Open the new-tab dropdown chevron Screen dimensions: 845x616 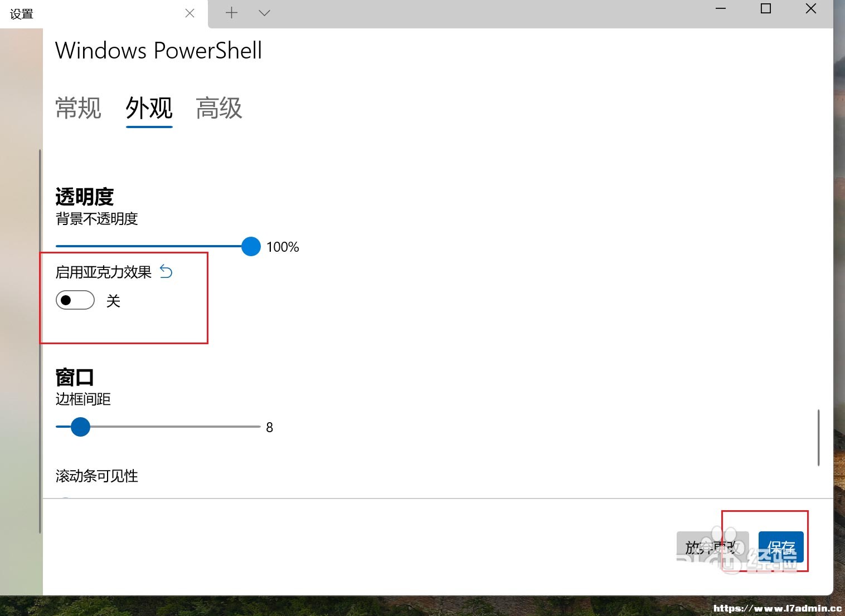pos(264,13)
